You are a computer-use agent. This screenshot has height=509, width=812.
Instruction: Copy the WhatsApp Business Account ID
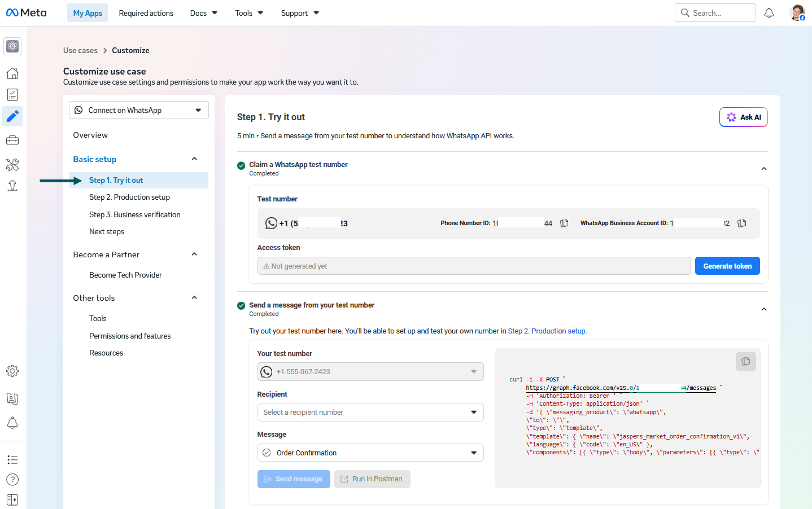coord(742,223)
